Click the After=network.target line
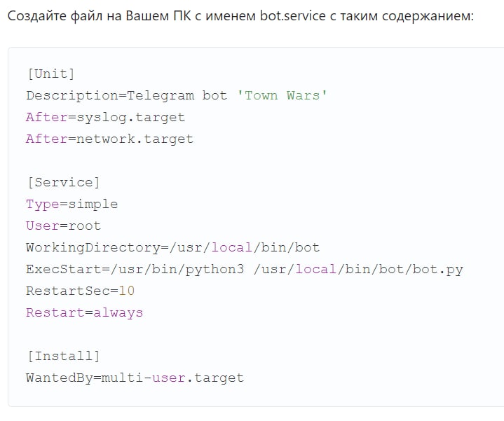The image size is (504, 421). pyautogui.click(x=110, y=139)
